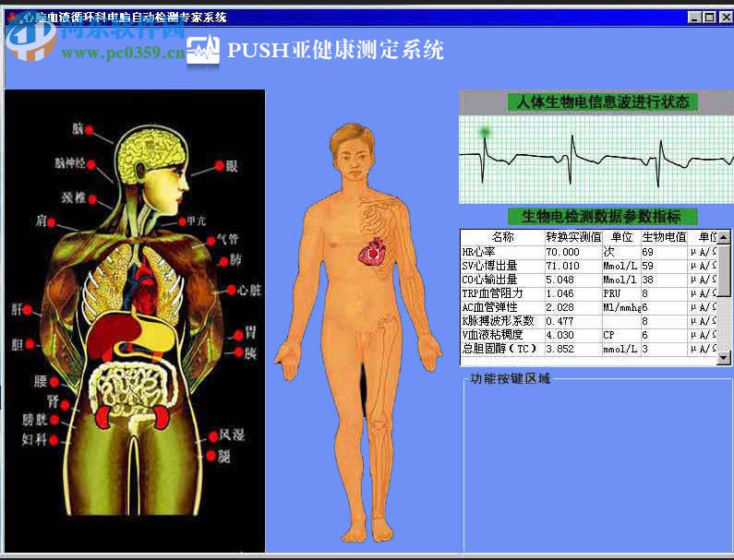Click the value 5.048 in the table
734x560 pixels.
point(560,280)
